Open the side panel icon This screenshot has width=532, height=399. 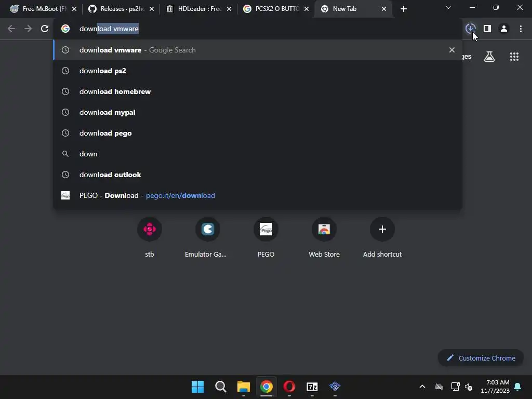487,29
